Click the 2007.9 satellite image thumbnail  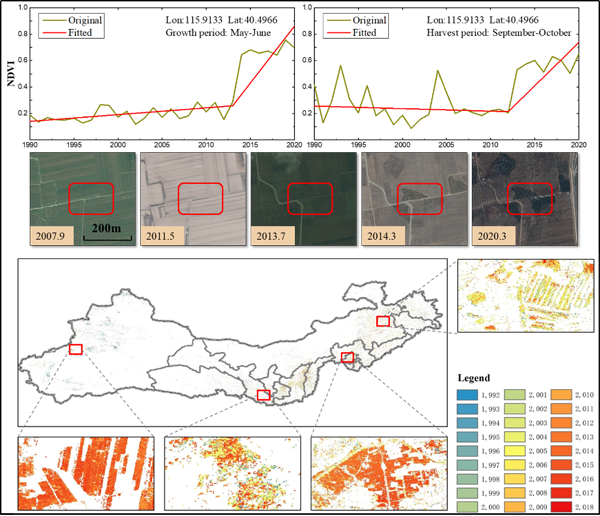80,200
